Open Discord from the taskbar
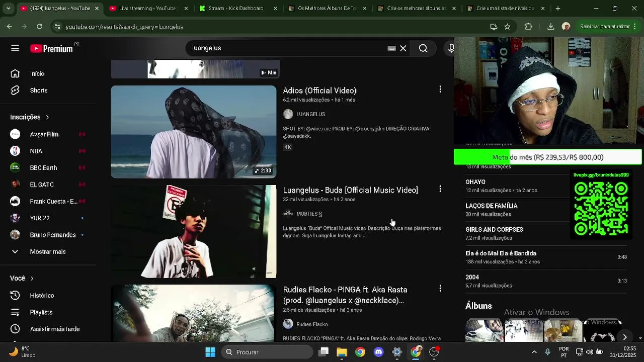 click(x=378, y=352)
